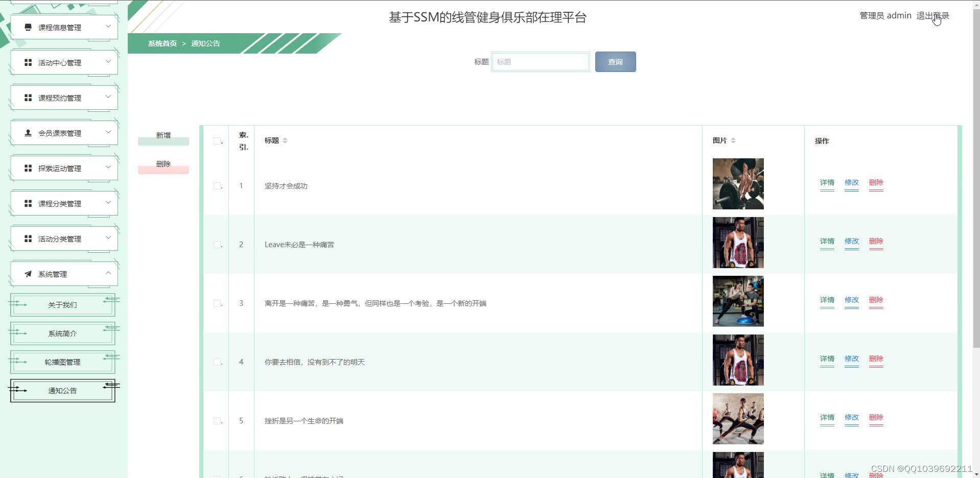Open 详情 for row 4 你要去相信
This screenshot has width=980, height=478.
click(827, 359)
